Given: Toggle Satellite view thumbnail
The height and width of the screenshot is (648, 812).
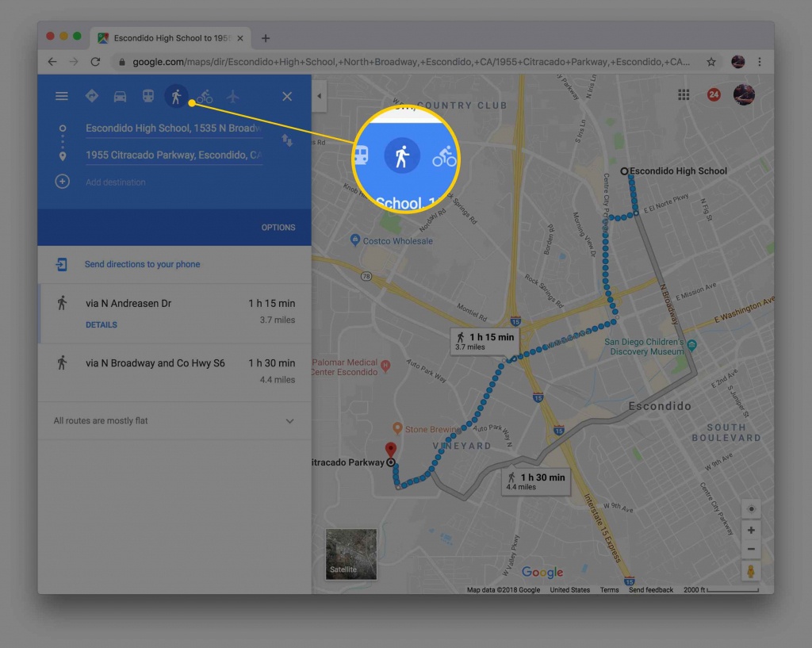Looking at the screenshot, I should click(x=350, y=554).
